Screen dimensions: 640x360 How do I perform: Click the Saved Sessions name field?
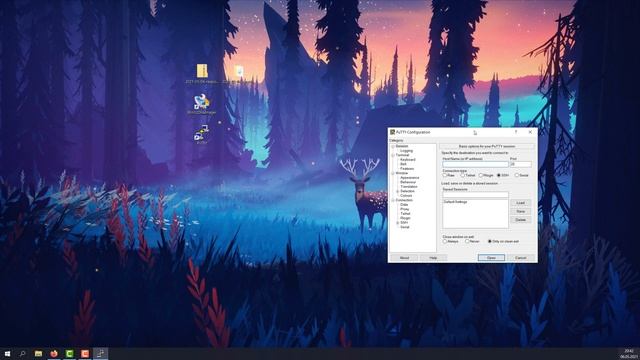pos(476,195)
